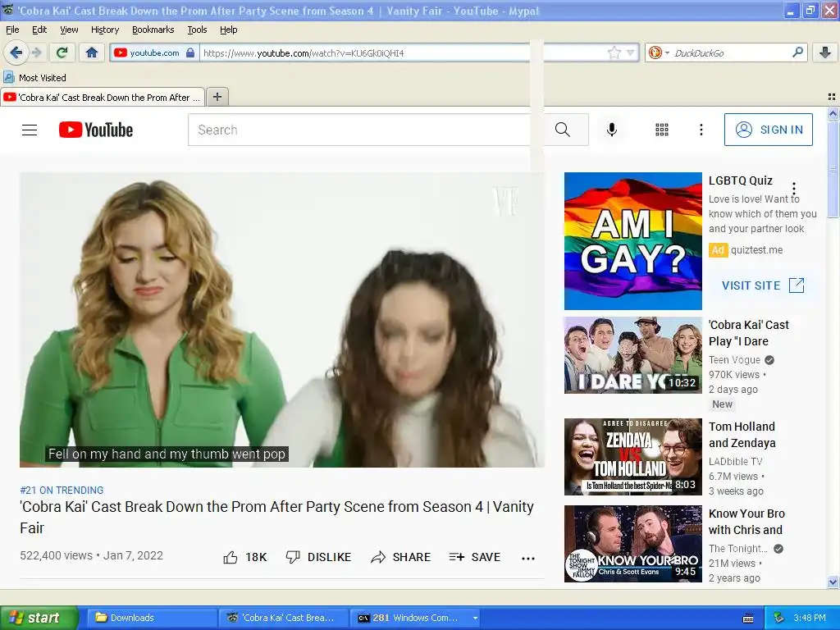Viewport: 840px width, 630px height.
Task: Switch to the Downloads taskbar window
Action: tap(151, 618)
